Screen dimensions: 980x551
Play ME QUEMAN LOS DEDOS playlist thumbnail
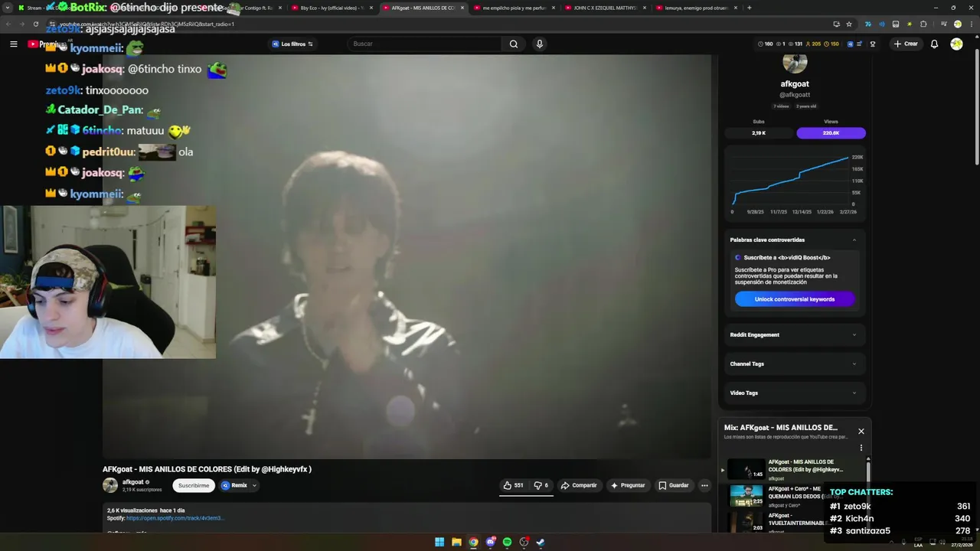pos(746,495)
